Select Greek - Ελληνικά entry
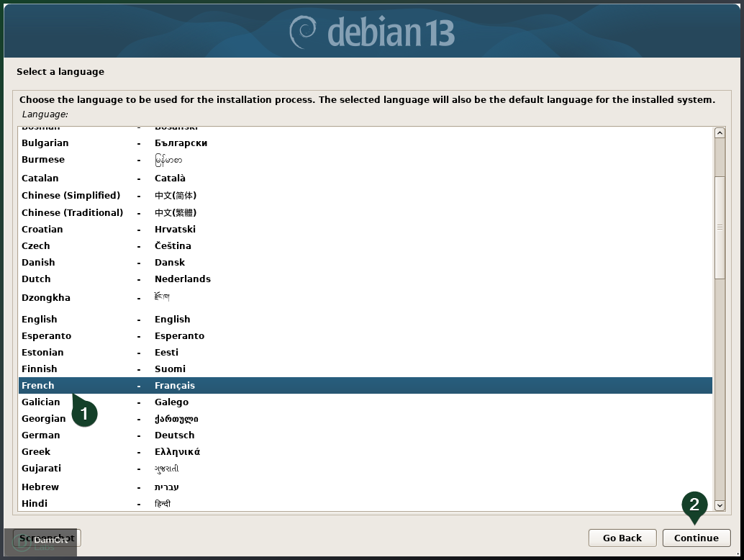 tap(108, 451)
